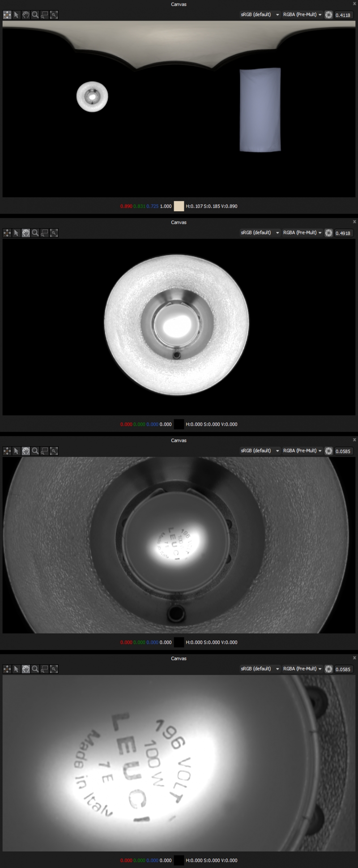Close the third Canvas panel
The image size is (358, 868).
coord(354,440)
